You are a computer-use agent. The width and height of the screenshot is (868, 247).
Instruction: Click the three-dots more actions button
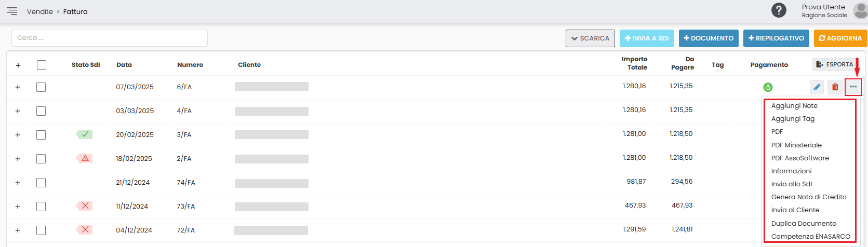(853, 87)
